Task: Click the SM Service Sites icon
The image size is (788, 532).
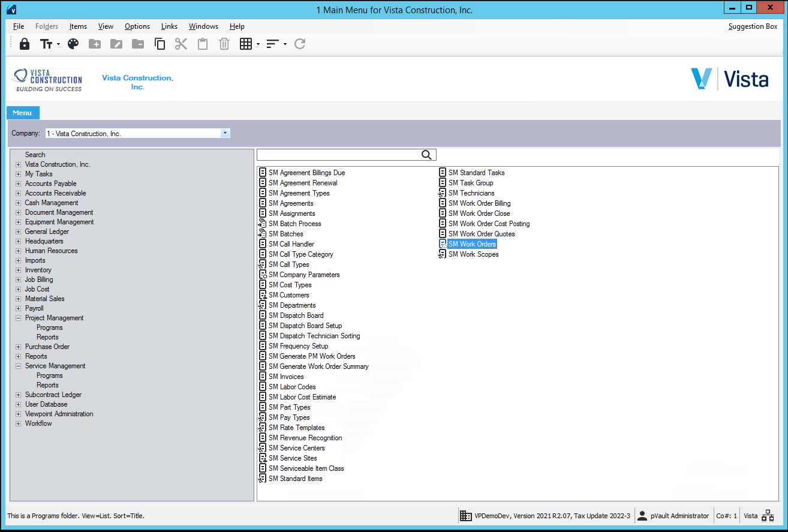Action: point(263,458)
